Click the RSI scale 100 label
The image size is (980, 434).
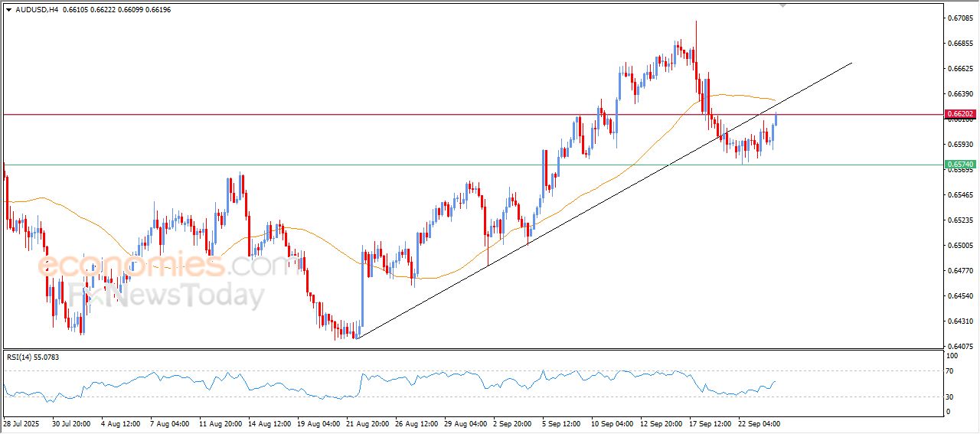(x=953, y=356)
